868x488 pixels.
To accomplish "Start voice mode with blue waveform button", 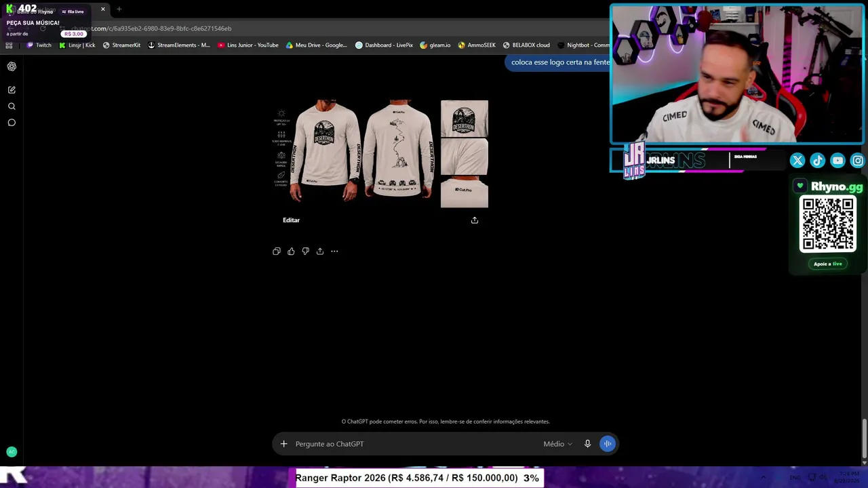I will coord(608,444).
